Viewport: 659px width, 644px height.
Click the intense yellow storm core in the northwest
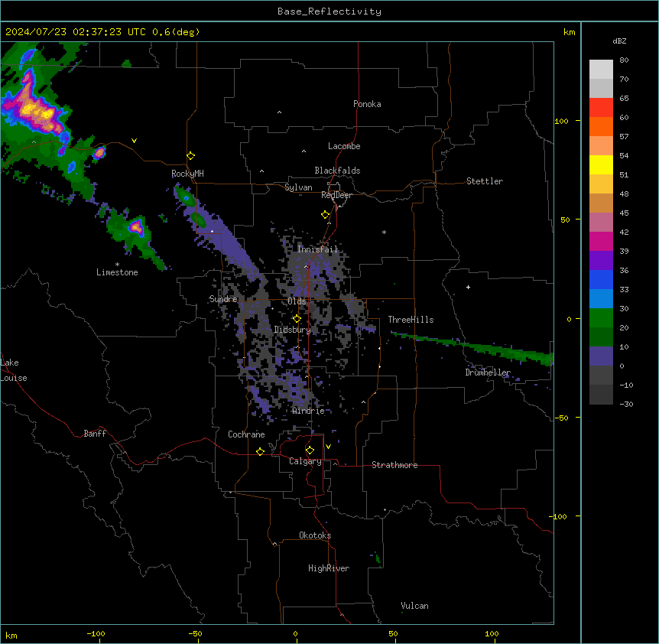(36, 110)
